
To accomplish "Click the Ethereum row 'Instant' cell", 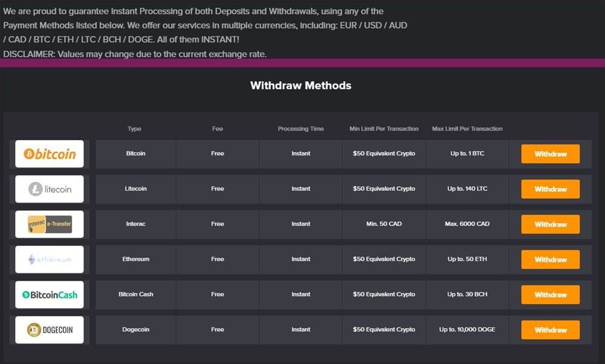I will pyautogui.click(x=301, y=259).
